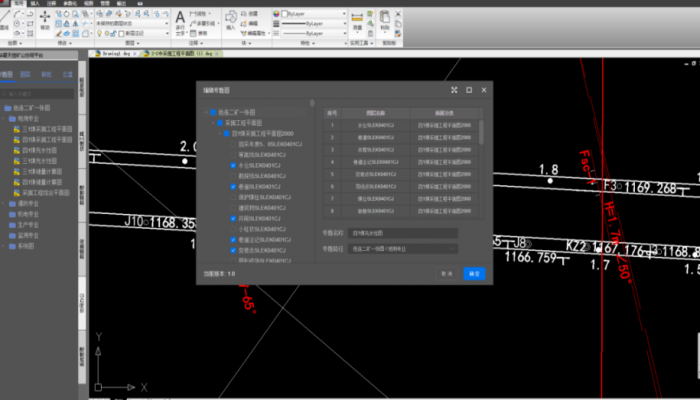The height and width of the screenshot is (400, 700).
Task: Click the blue 确定 confirm button
Action: coord(475,272)
